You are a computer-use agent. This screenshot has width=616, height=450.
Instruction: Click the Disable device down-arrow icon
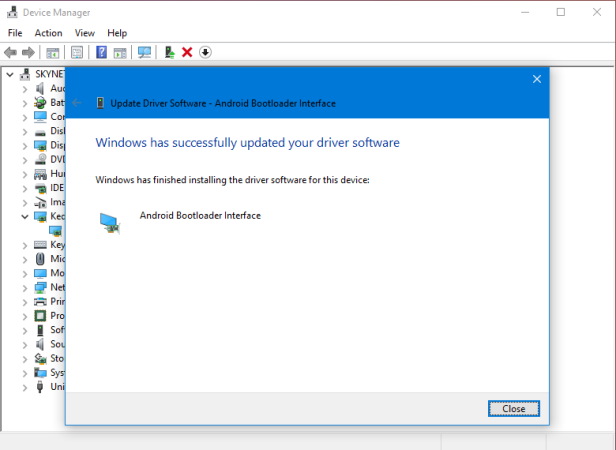tap(205, 52)
